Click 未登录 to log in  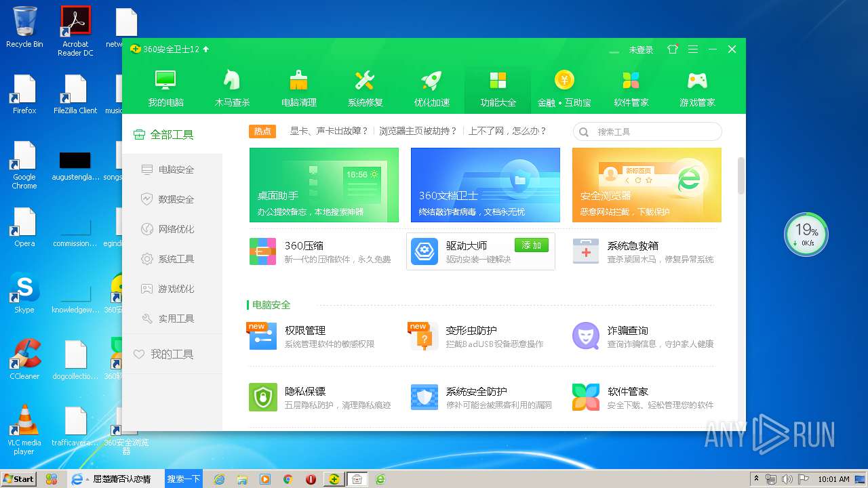641,49
